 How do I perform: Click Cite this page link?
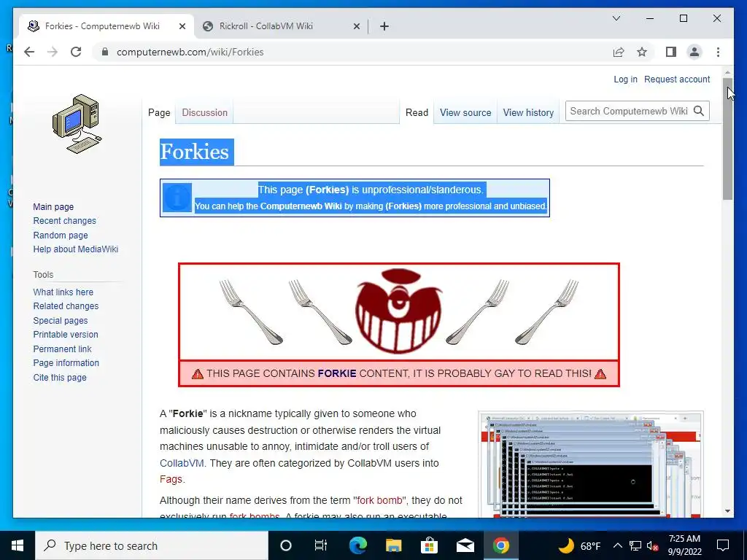tap(60, 377)
